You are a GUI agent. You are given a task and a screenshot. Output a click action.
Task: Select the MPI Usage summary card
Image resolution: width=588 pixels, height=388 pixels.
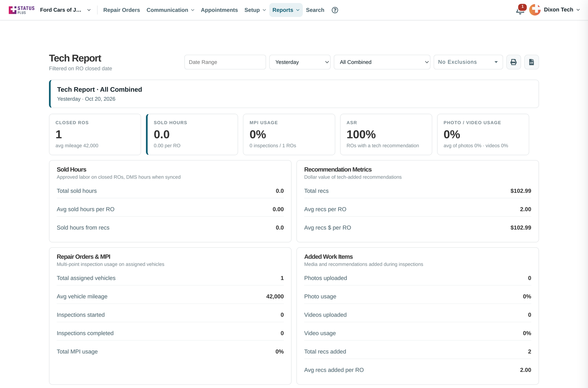tap(289, 134)
